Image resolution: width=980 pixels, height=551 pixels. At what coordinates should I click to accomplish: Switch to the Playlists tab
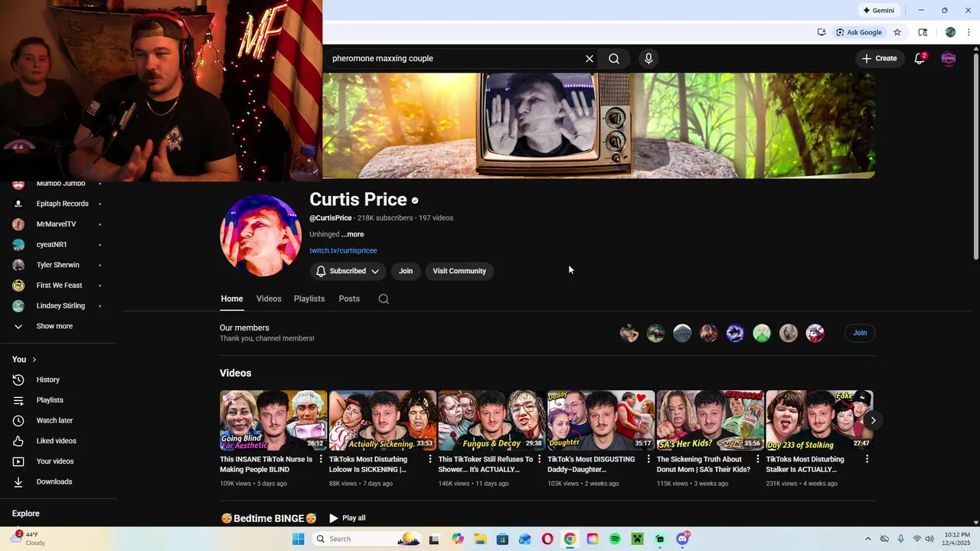click(309, 299)
